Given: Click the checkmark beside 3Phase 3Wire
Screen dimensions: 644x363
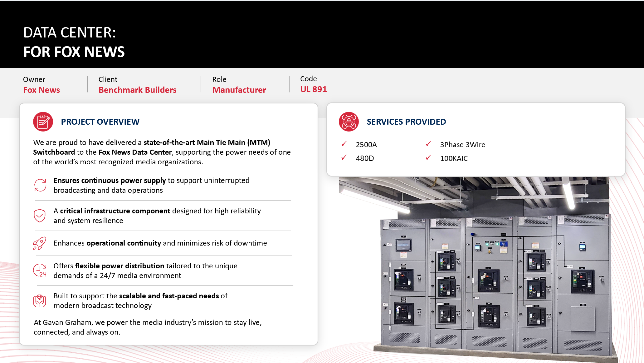Looking at the screenshot, I should 428,144.
